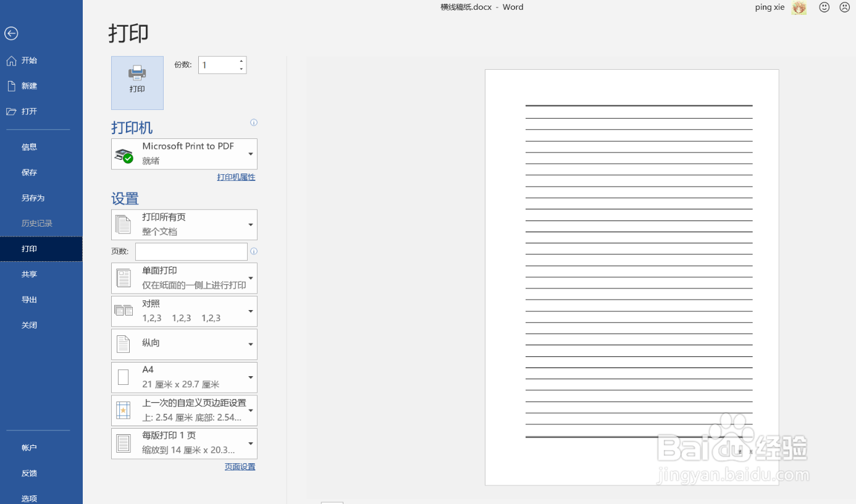
Task: Open 共享 Share in sidebar
Action: [41, 274]
